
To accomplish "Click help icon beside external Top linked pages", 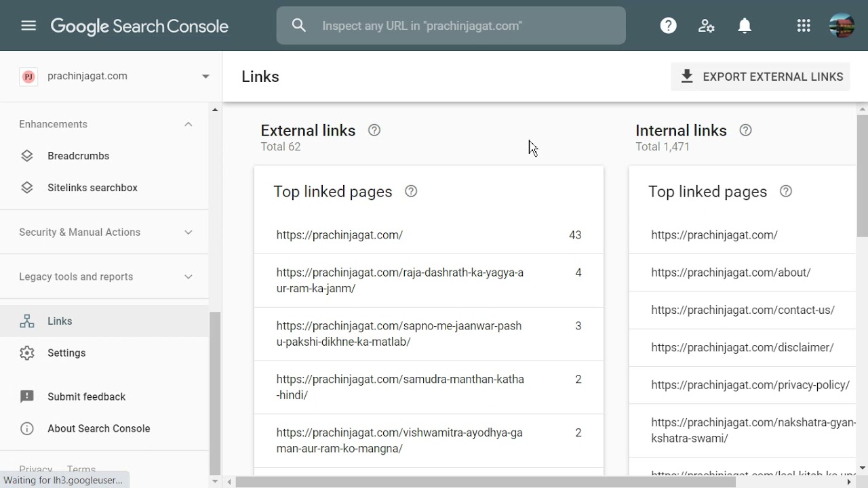I will click(x=411, y=191).
